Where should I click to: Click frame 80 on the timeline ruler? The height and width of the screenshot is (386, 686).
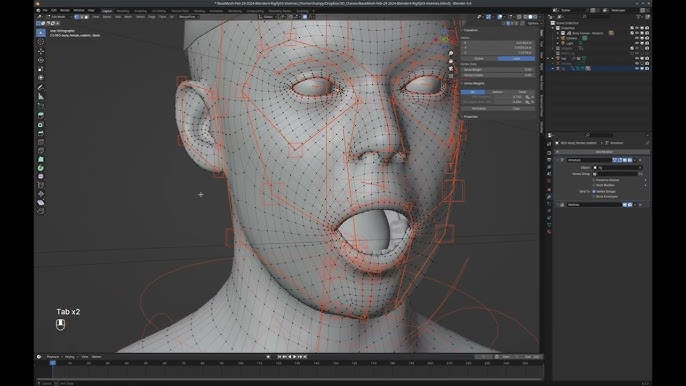point(203,363)
